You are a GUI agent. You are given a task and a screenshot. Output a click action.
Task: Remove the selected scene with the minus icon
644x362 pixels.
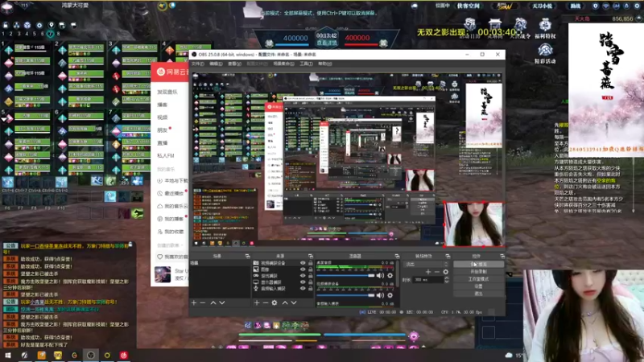point(203,302)
